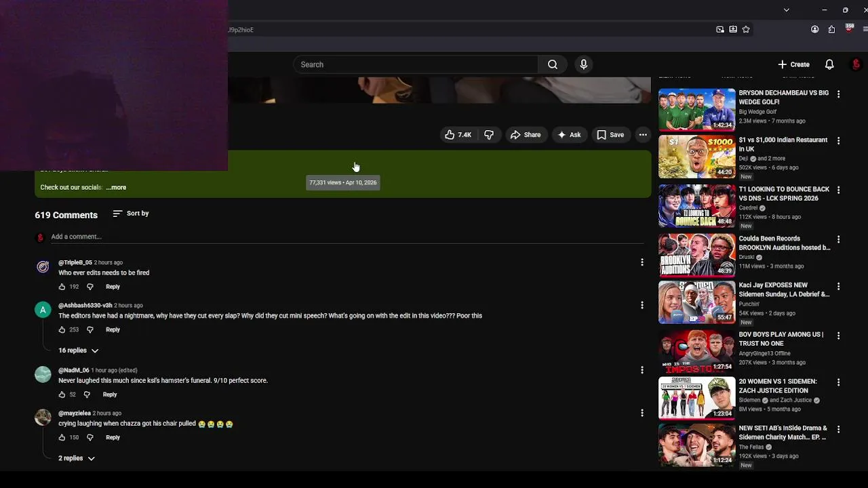Open browser tab search dropdown arrow

(x=786, y=9)
